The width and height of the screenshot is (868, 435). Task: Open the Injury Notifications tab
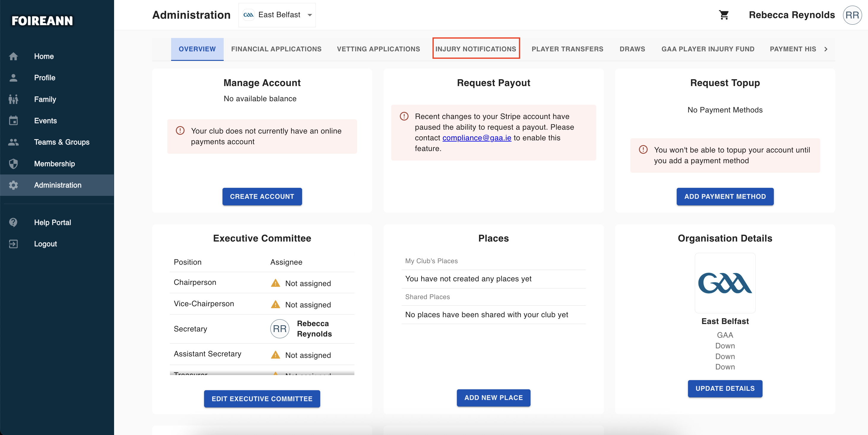[x=476, y=49]
